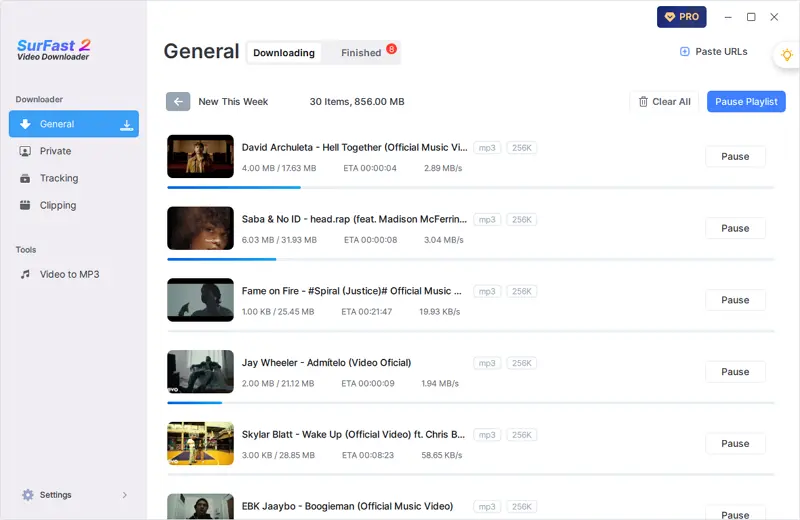This screenshot has height=520, width=800.
Task: Switch to the Downloading tab
Action: (x=284, y=53)
